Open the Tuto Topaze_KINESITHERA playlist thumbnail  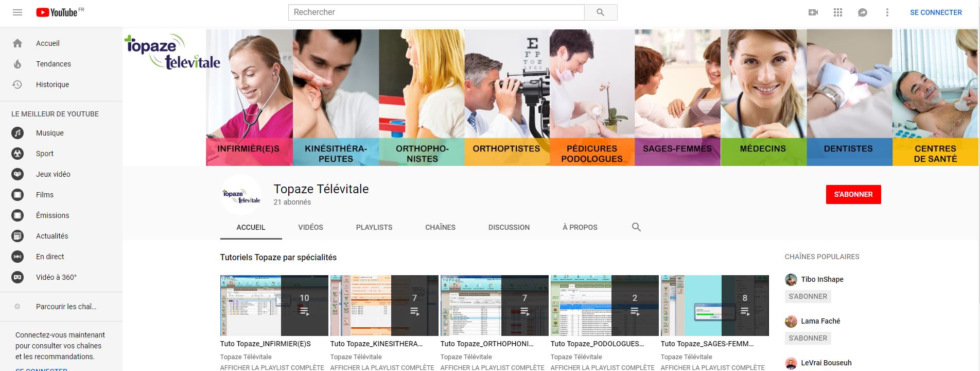(x=384, y=306)
